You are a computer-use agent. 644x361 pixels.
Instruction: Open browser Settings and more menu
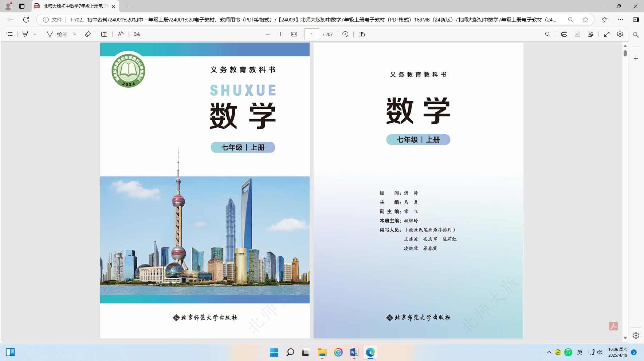point(621,20)
